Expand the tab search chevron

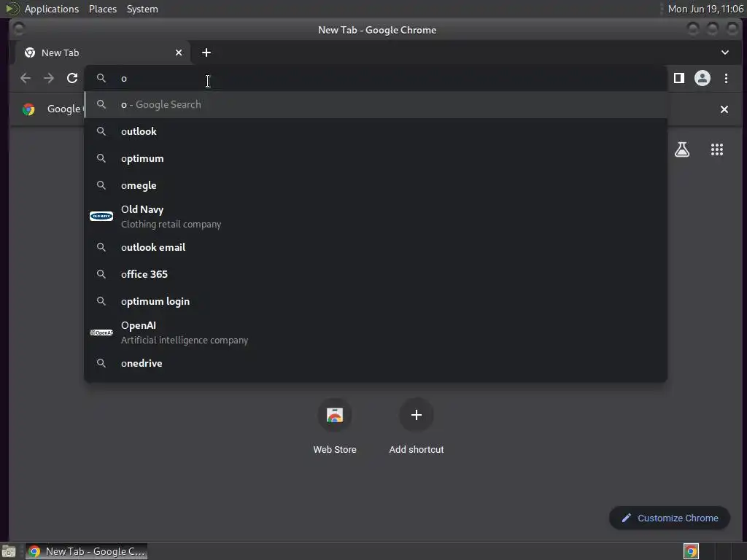tap(724, 52)
